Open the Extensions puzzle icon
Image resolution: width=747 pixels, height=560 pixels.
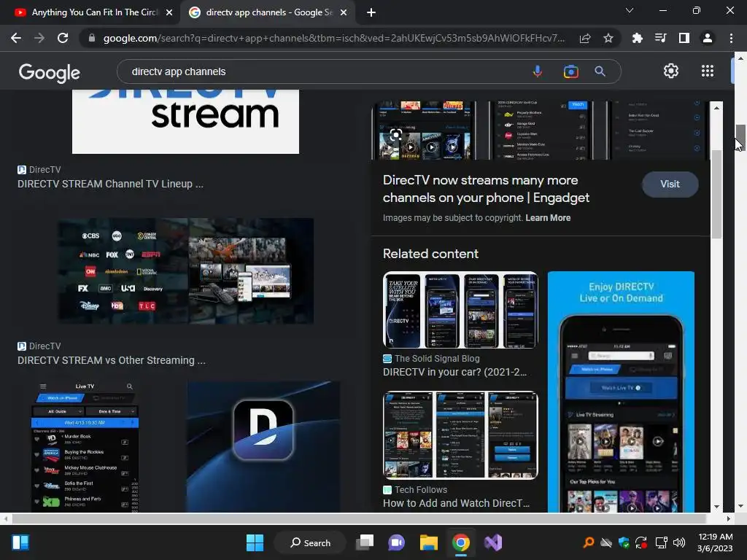pyautogui.click(x=637, y=38)
